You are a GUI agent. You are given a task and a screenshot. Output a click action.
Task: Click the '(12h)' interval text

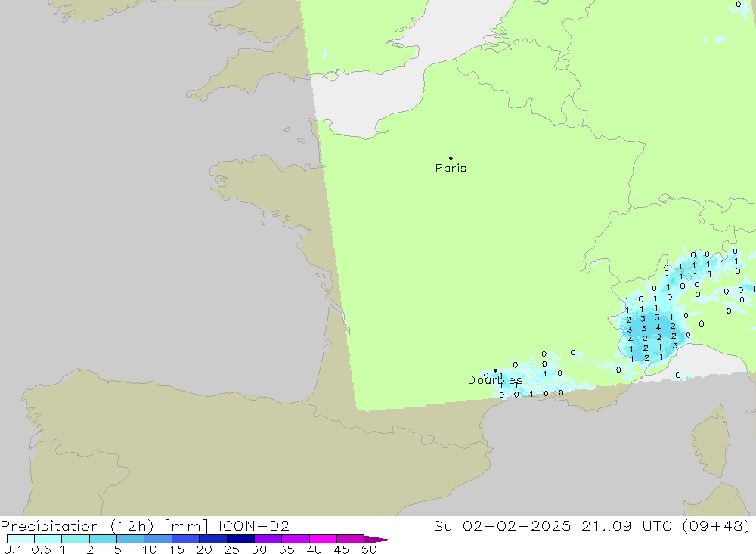(x=132, y=526)
